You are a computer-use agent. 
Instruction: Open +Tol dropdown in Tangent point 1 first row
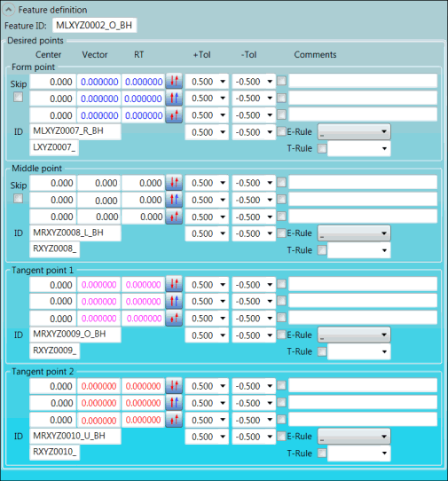207,285
